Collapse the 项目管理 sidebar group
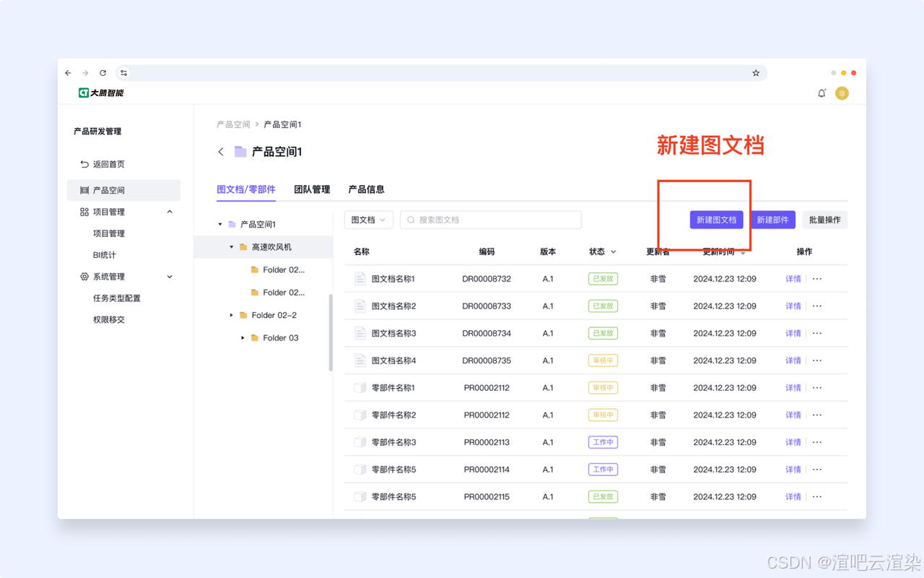 (170, 212)
